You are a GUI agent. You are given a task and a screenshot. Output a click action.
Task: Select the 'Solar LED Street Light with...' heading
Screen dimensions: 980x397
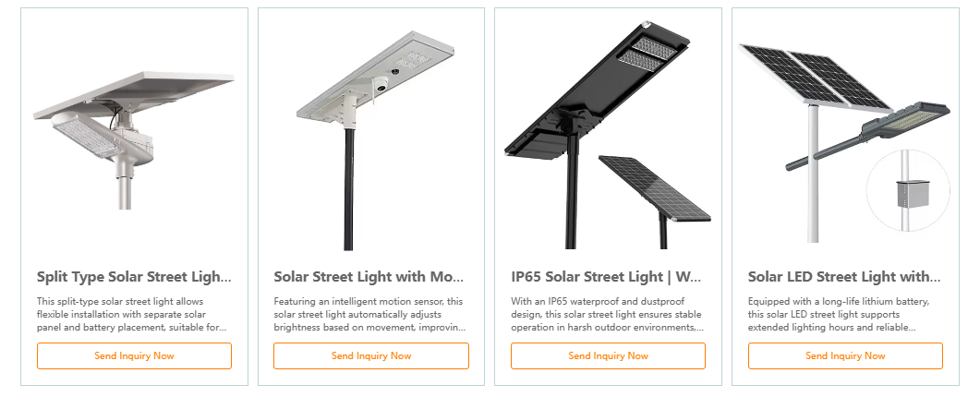844,276
